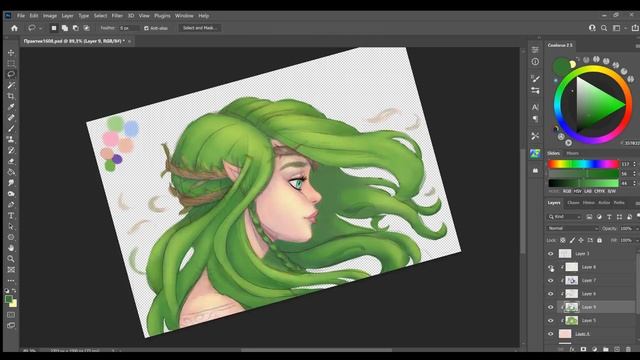
Task: Open the Search icon at top right
Action: 604,28
